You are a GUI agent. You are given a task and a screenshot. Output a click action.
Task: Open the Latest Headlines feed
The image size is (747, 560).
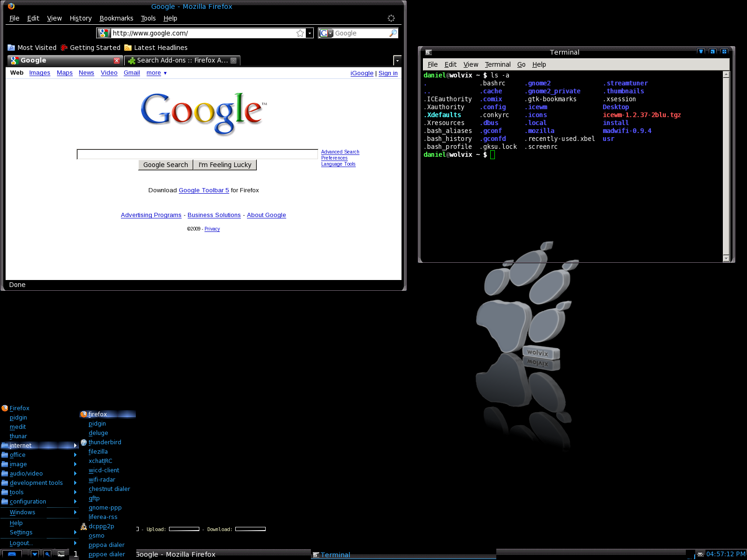point(156,48)
